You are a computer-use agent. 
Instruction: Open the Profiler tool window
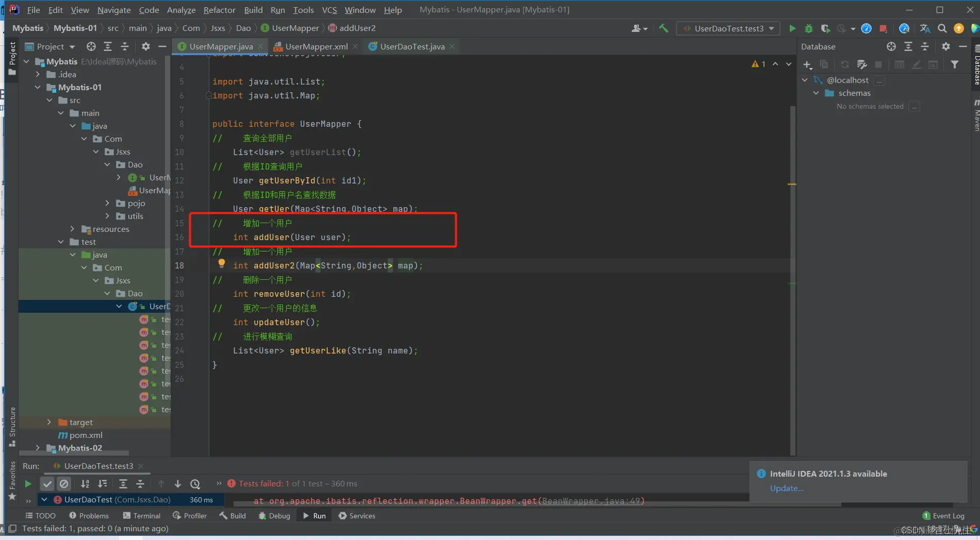(x=190, y=516)
